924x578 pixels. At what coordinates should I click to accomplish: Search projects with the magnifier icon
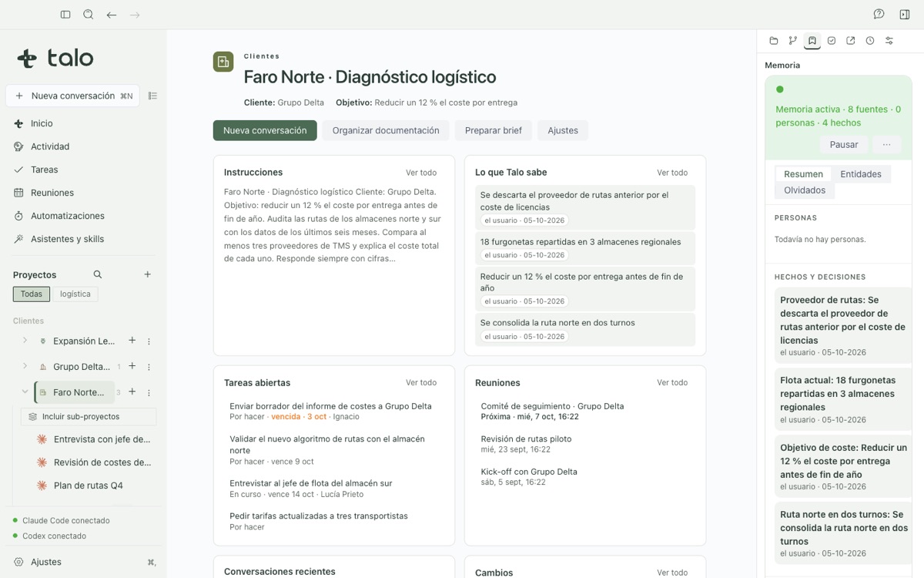point(98,274)
